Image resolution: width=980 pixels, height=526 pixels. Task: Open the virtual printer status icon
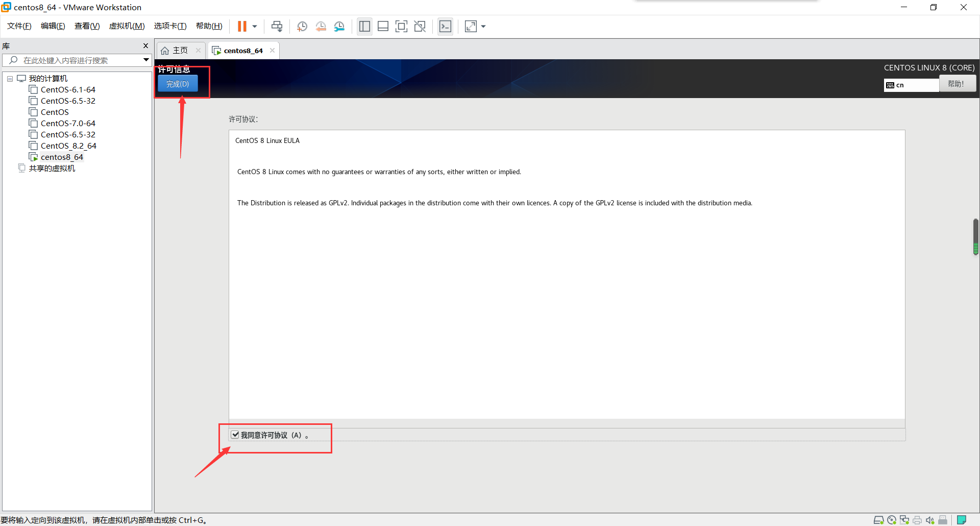click(x=917, y=520)
